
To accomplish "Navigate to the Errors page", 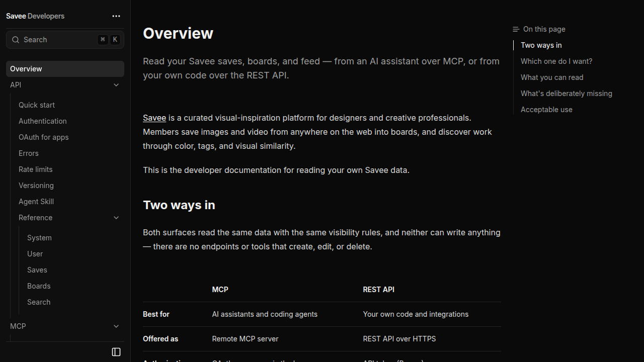I will pyautogui.click(x=29, y=153).
